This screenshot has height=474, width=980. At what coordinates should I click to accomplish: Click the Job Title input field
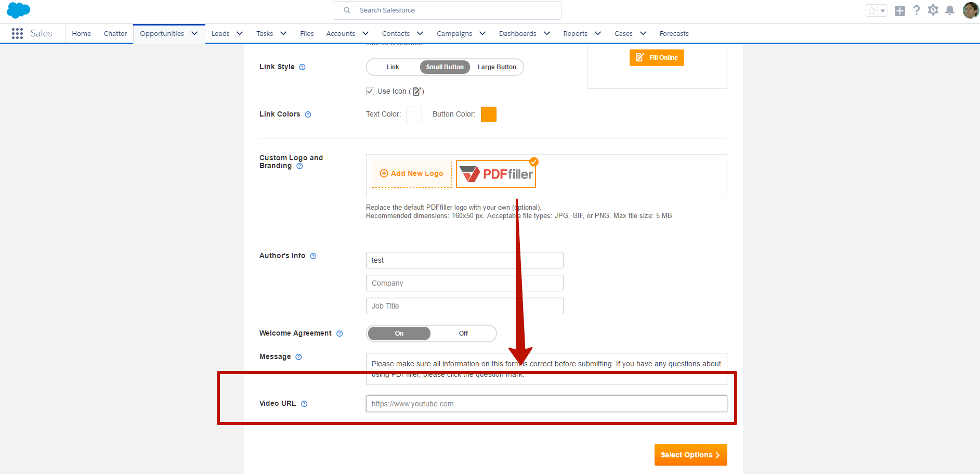pyautogui.click(x=465, y=306)
